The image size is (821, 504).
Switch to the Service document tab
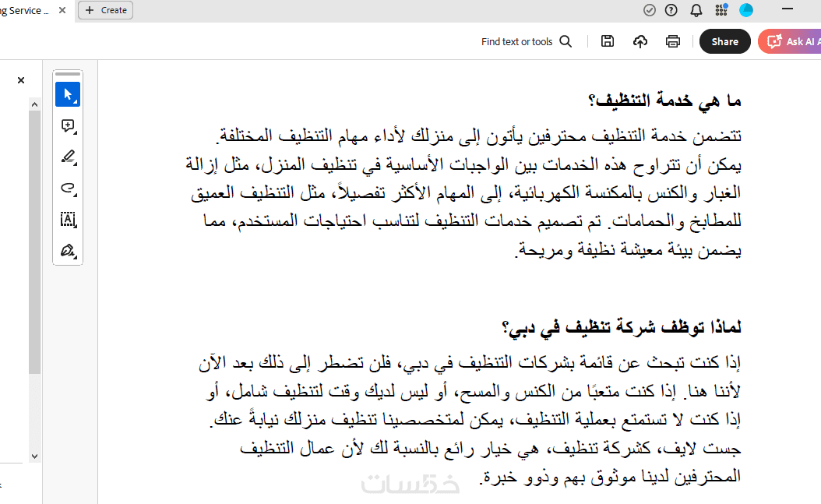[25, 10]
